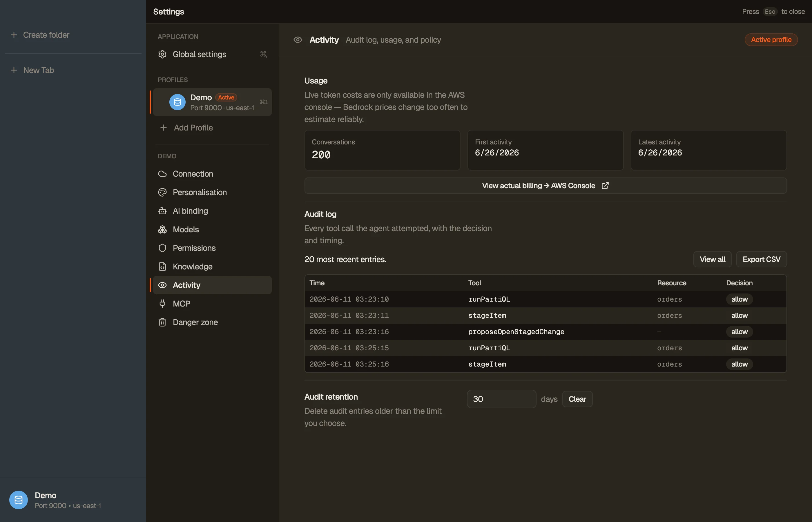Go to Personalisation settings
812x522 pixels.
point(212,192)
